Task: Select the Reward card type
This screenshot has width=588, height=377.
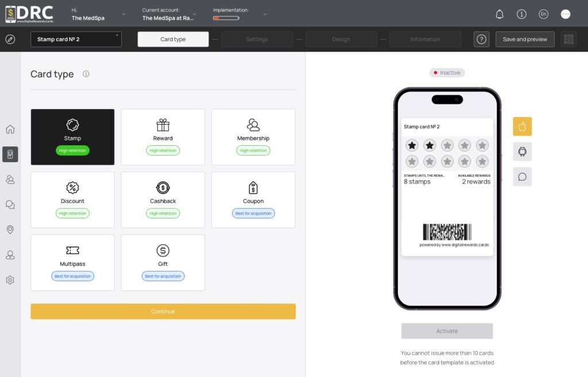Action: (163, 137)
